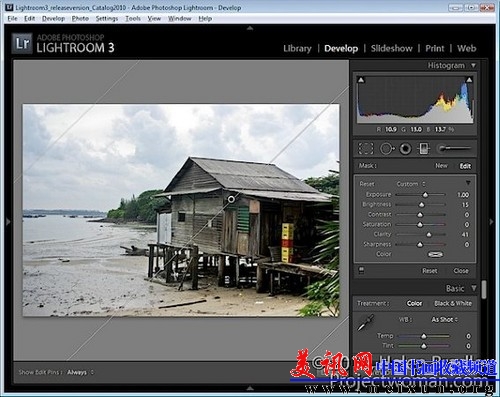Open the Settings menu
Image resolution: width=500 pixels, height=397 pixels.
click(x=107, y=19)
